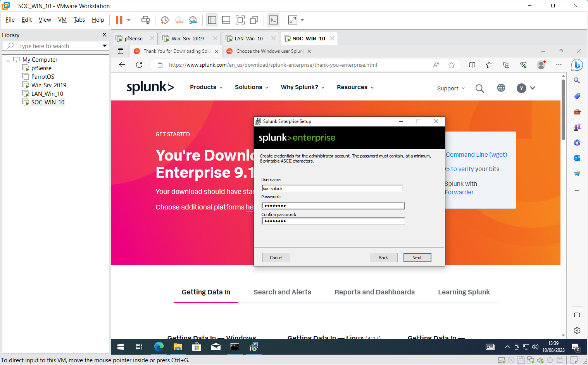Take a snapshot of this VM
This screenshot has height=365, width=588.
click(165, 20)
